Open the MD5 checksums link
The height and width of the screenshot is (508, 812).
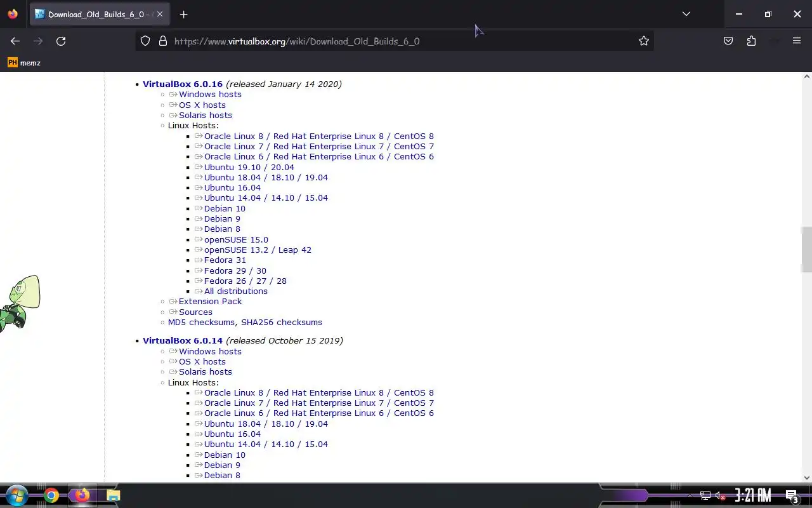(x=201, y=322)
